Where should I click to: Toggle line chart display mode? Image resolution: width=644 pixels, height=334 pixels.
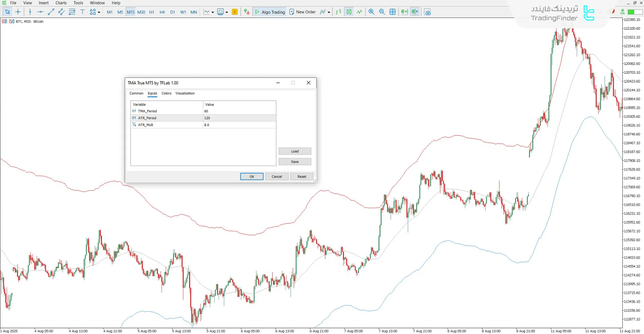pos(359,12)
